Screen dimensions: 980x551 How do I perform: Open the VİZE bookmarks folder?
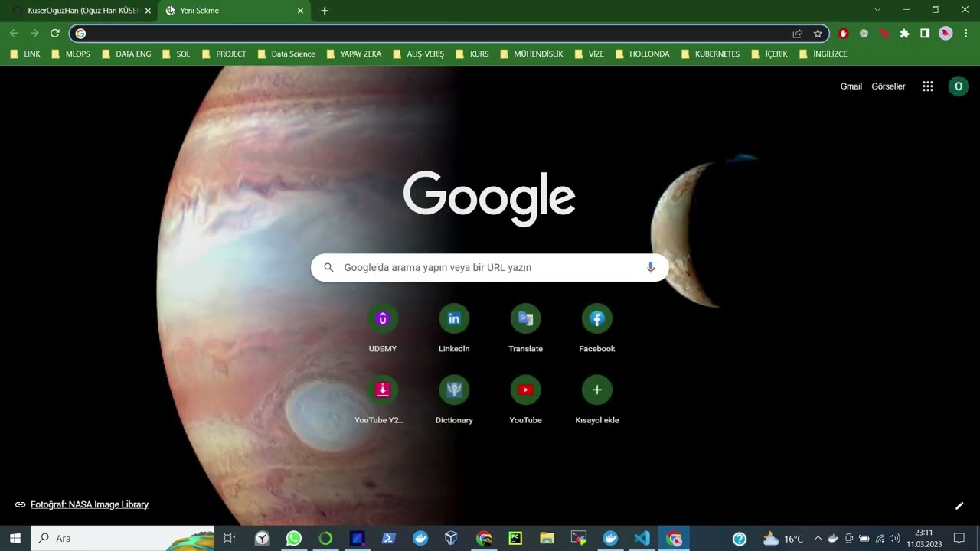click(590, 54)
